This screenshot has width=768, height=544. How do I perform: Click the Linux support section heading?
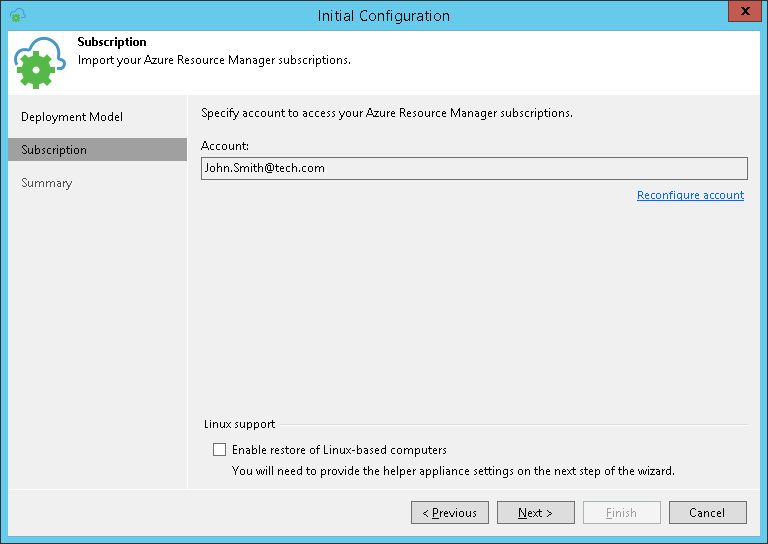[x=239, y=424]
